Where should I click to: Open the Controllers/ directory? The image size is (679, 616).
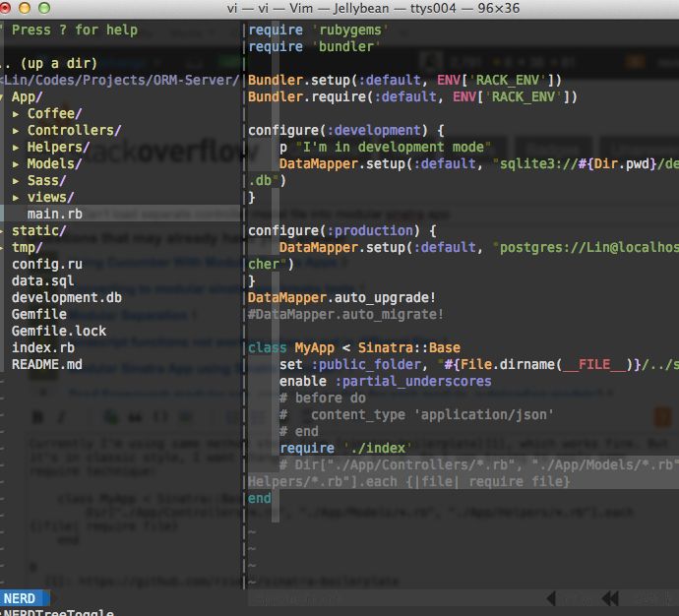click(74, 130)
